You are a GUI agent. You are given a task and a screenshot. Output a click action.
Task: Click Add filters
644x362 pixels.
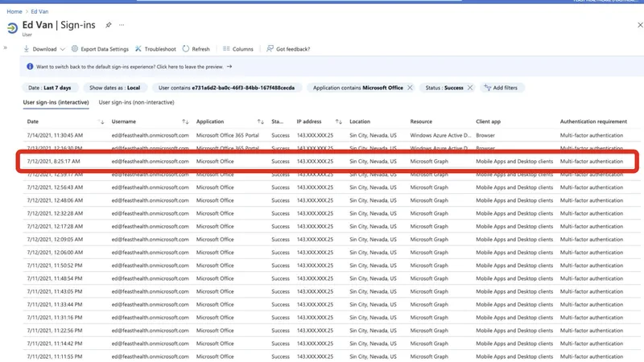[501, 88]
